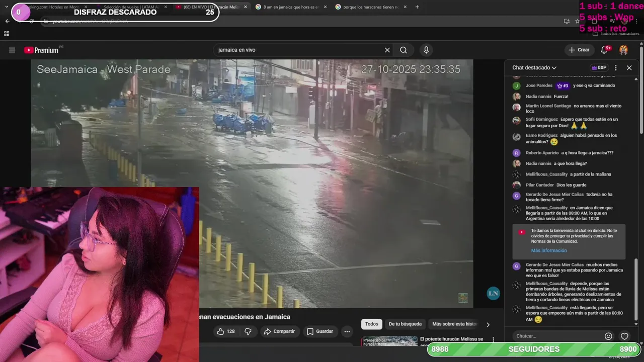Click the screen cast icon in address bar

click(x=567, y=21)
